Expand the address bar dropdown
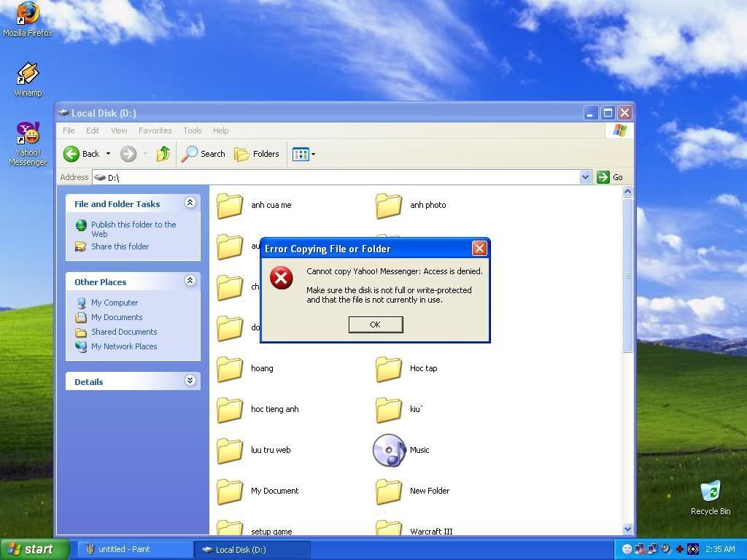The width and height of the screenshot is (747, 560). pos(585,177)
